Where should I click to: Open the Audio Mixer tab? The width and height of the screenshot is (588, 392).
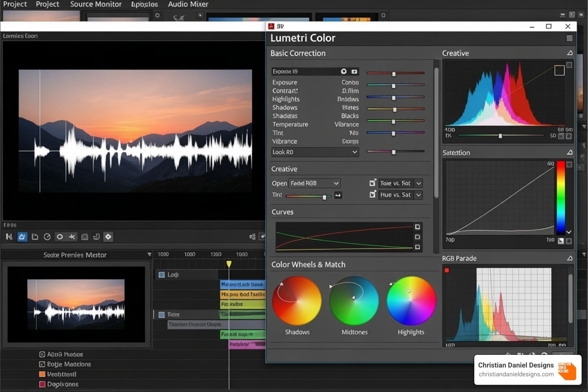(x=188, y=4)
